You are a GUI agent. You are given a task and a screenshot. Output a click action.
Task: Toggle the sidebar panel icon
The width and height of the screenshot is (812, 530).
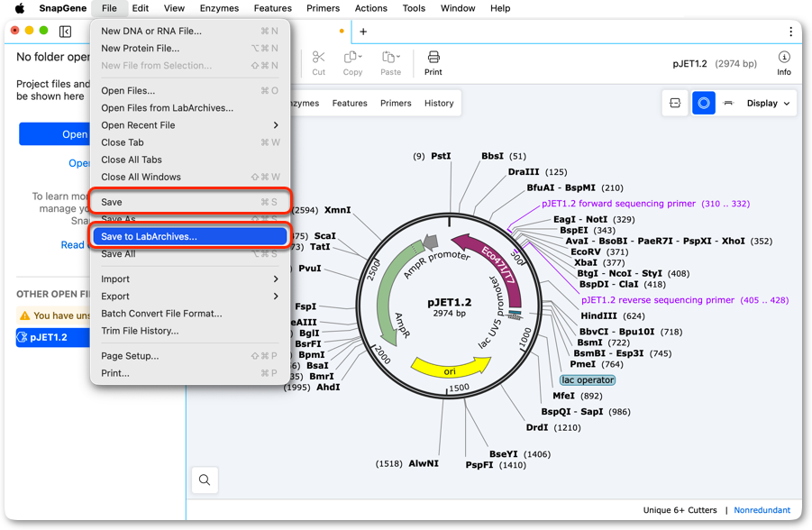pyautogui.click(x=65, y=32)
